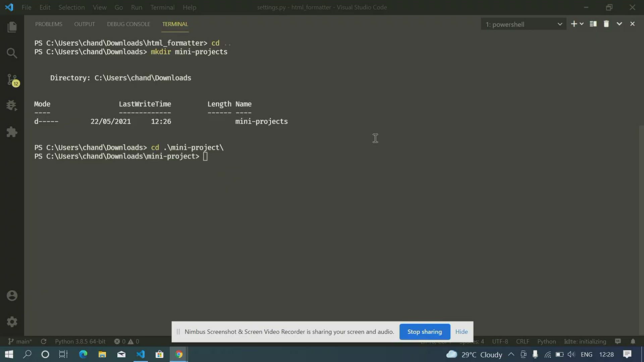Open the Extensions view
644x362 pixels.
(x=12, y=132)
